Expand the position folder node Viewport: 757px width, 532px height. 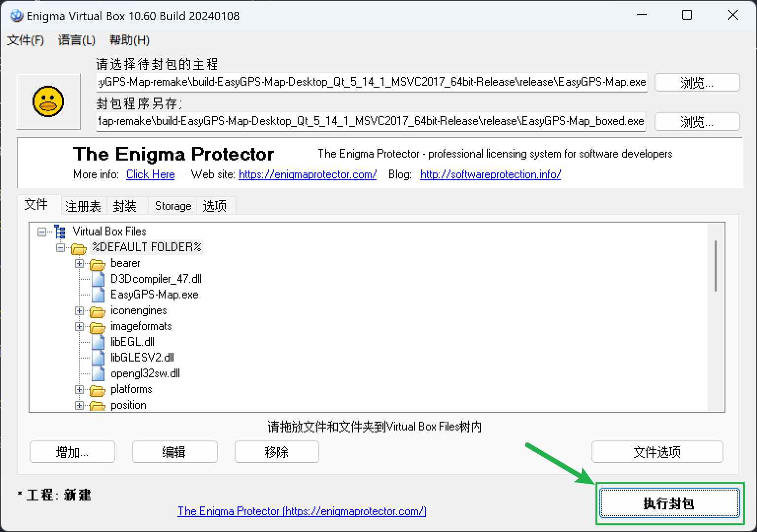click(79, 405)
